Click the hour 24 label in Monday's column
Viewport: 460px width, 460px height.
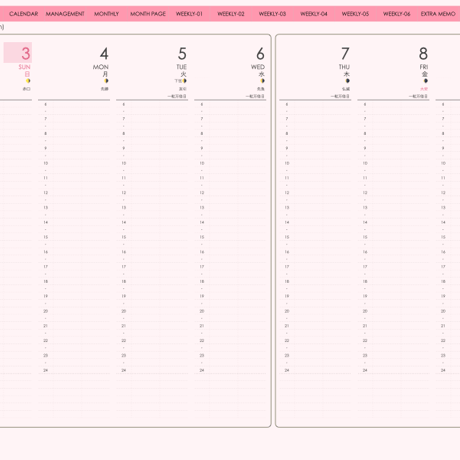pyautogui.click(x=46, y=370)
